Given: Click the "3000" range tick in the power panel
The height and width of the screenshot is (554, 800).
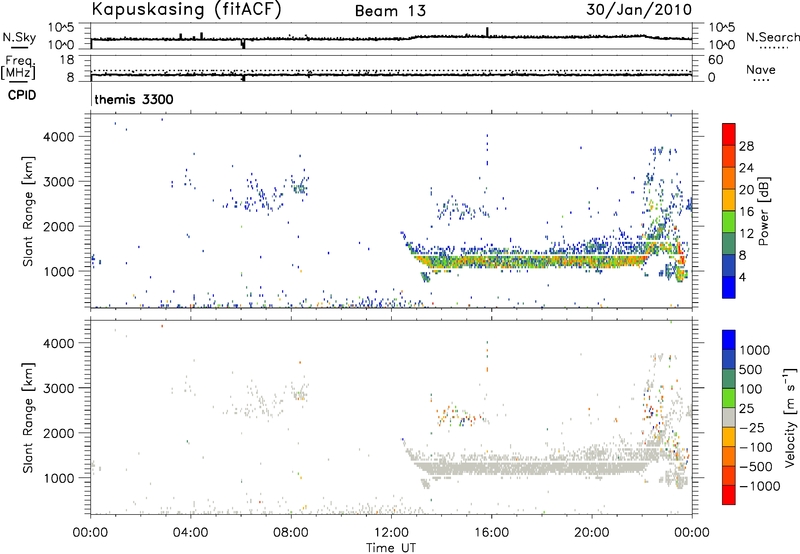Looking at the screenshot, I should pos(61,182).
